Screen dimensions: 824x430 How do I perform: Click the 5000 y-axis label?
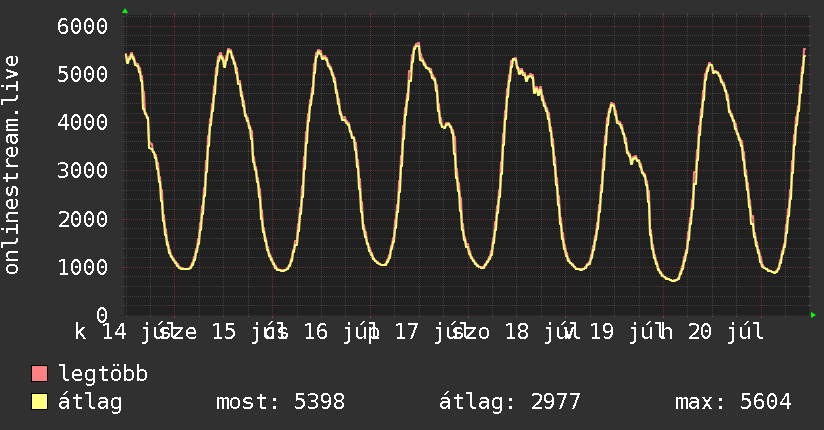83,74
